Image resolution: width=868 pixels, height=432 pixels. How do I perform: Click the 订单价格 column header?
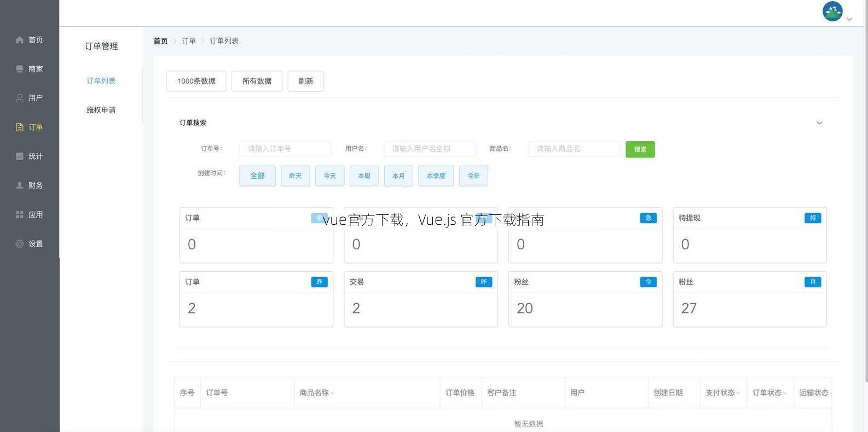pos(460,393)
